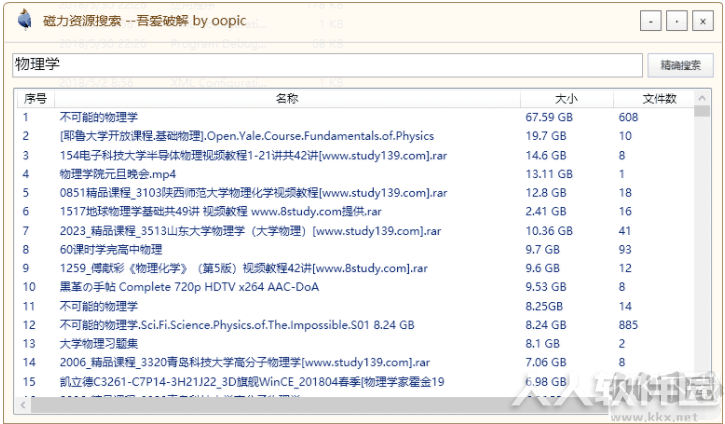The height and width of the screenshot is (424, 725).
Task: Minimize the magnet search window
Action: pyautogui.click(x=651, y=21)
